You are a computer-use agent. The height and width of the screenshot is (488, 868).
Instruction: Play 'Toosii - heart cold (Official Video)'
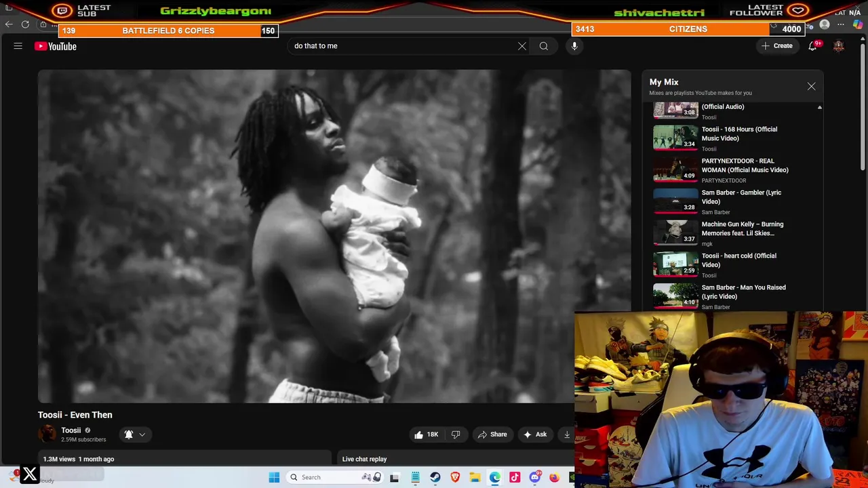pyautogui.click(x=739, y=260)
